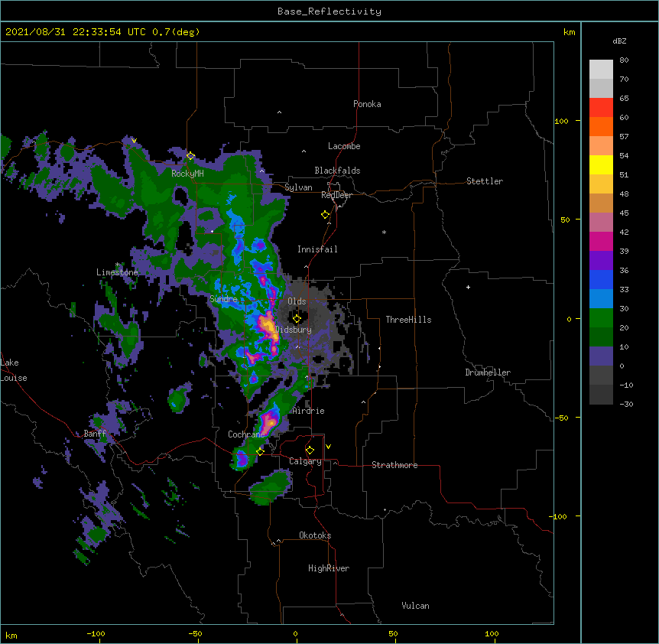Click the RedDeer city label
The height and width of the screenshot is (644, 659).
click(336, 195)
